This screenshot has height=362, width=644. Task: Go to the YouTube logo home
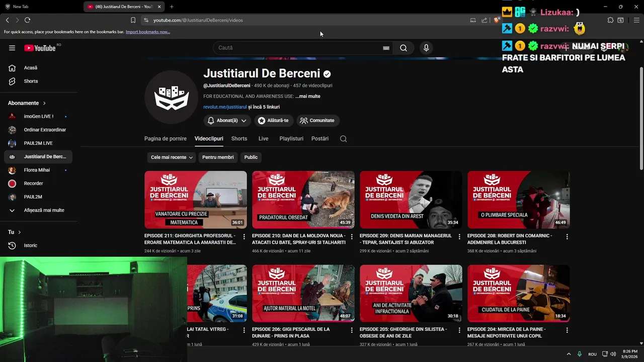click(x=40, y=48)
